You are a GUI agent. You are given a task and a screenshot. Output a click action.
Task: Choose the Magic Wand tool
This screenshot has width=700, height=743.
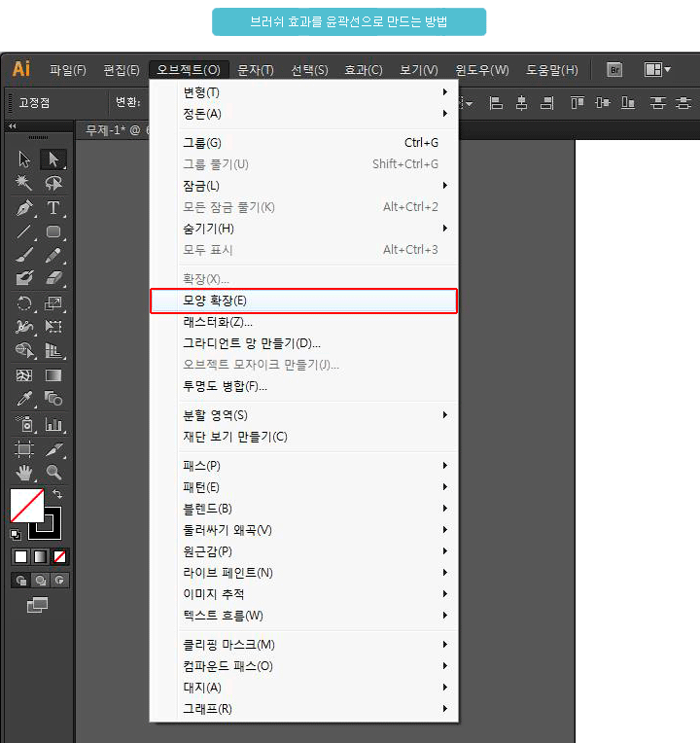[x=24, y=184]
